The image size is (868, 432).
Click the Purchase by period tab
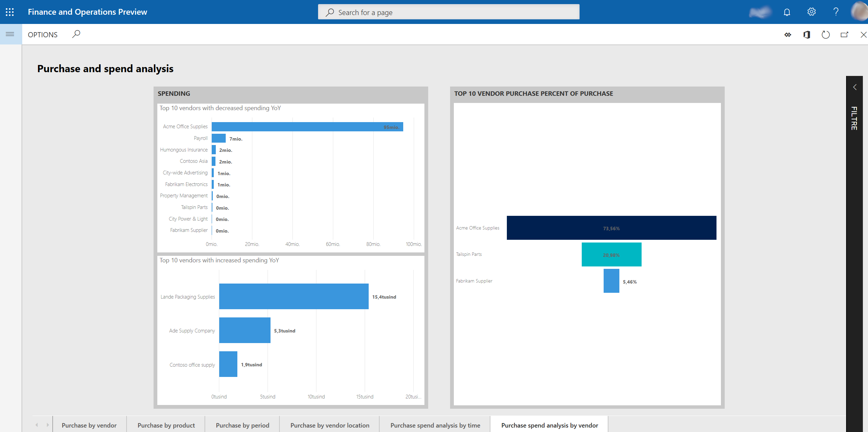point(242,425)
